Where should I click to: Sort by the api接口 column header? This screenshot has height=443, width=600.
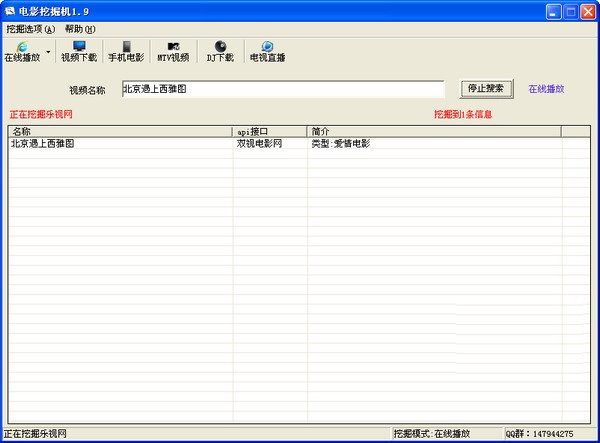point(270,132)
